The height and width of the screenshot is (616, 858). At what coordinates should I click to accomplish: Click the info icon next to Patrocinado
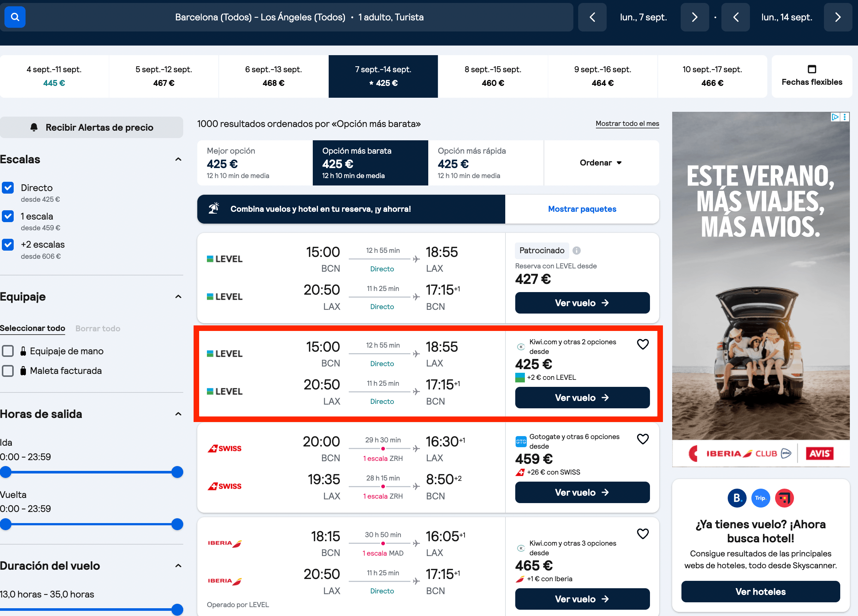(x=577, y=251)
